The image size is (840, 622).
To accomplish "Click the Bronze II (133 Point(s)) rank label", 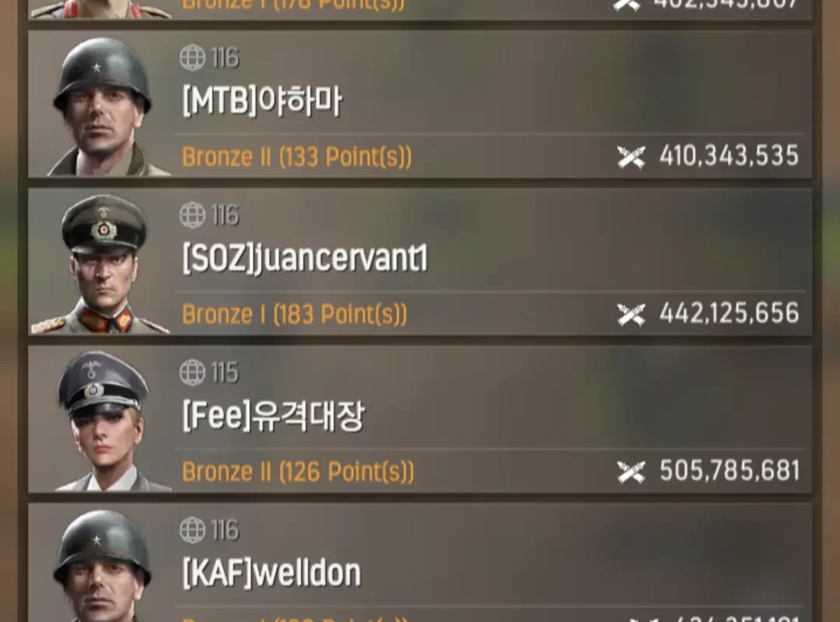I will (297, 157).
